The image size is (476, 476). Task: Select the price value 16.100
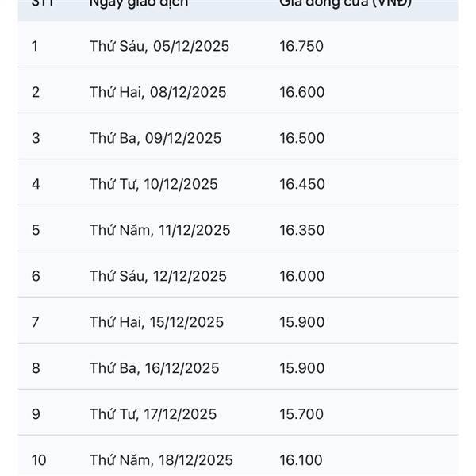(x=301, y=460)
